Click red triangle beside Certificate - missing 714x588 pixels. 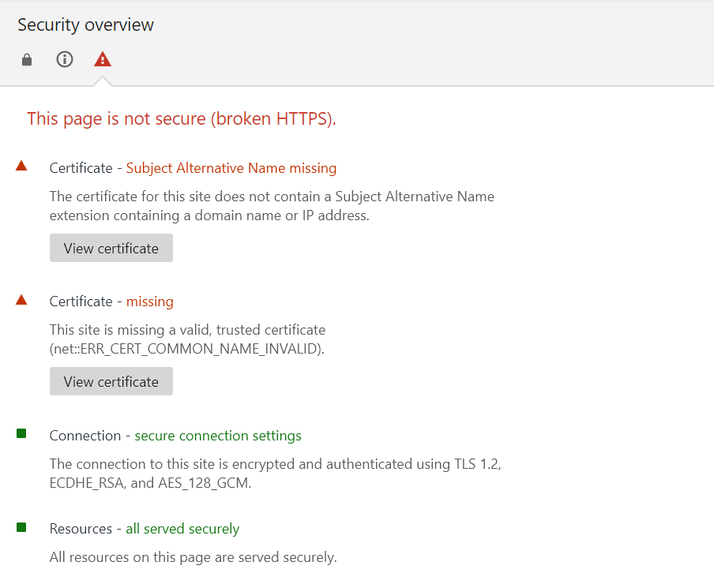click(x=21, y=299)
